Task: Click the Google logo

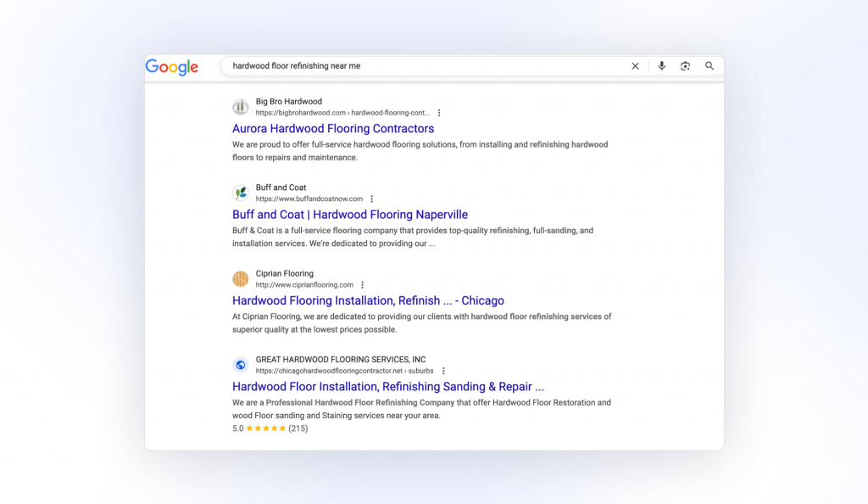Action: pyautogui.click(x=171, y=67)
